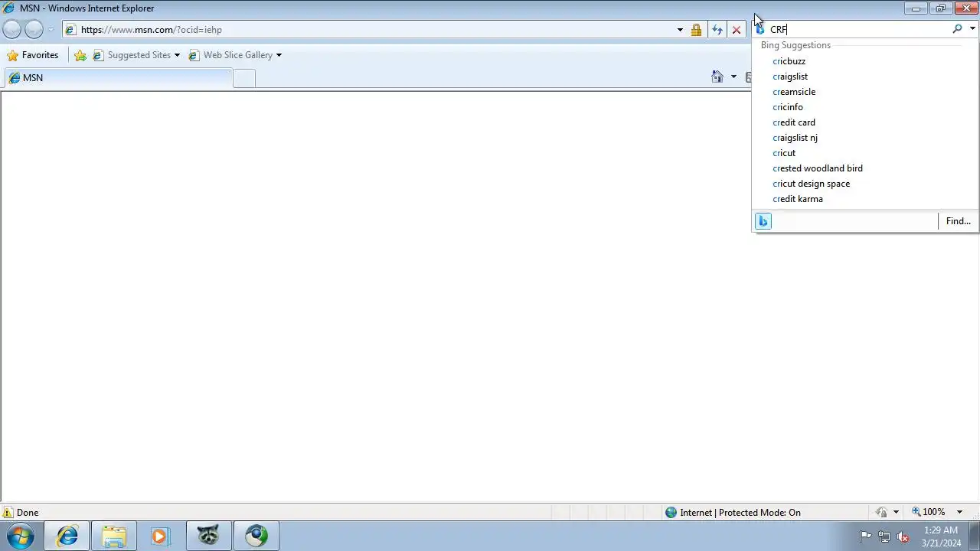Click the Internet zone globe icon
The image size is (980, 551).
coord(671,513)
